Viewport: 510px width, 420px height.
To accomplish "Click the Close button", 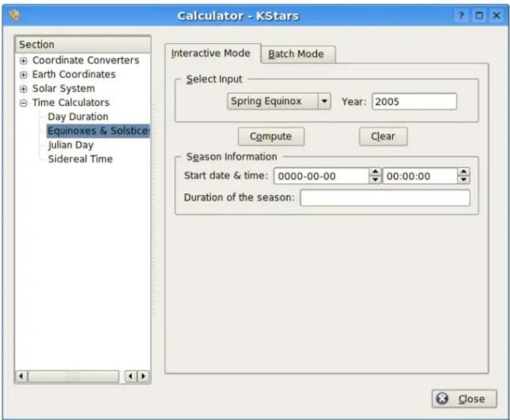I will tap(464, 399).
